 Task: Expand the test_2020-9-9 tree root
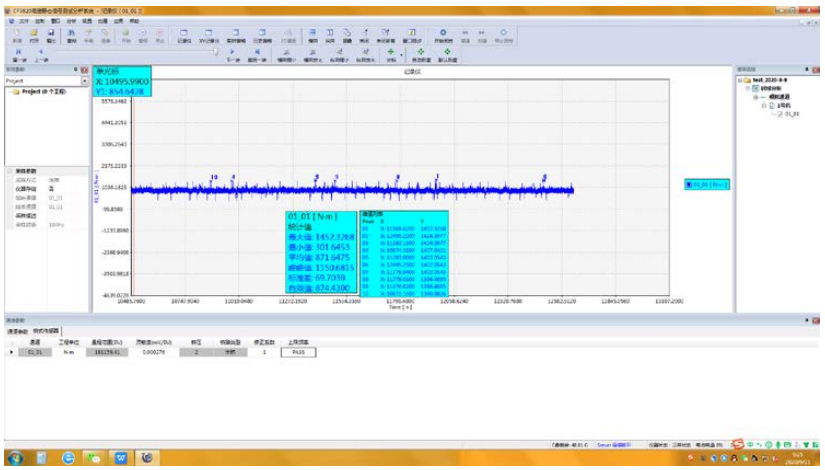[x=740, y=81]
